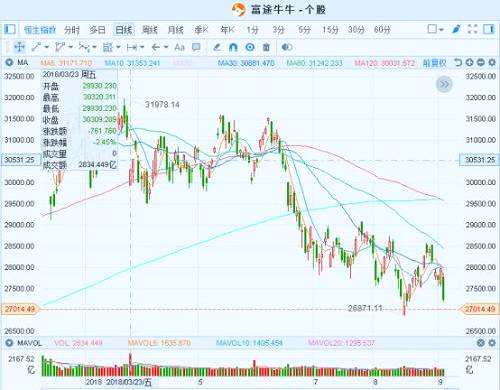Select the comment bubble note tool
Image resolution: width=500 pixels, height=390 pixels.
pyautogui.click(x=196, y=47)
